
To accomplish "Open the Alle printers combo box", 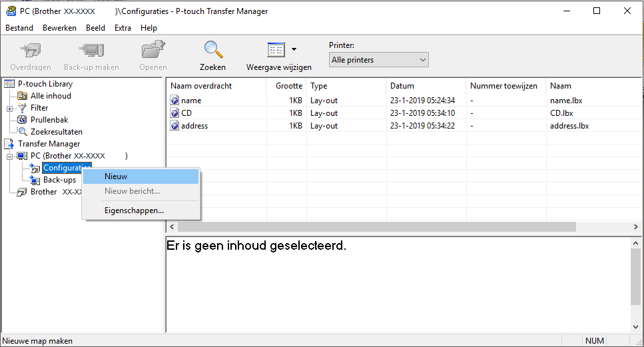I will 378,60.
